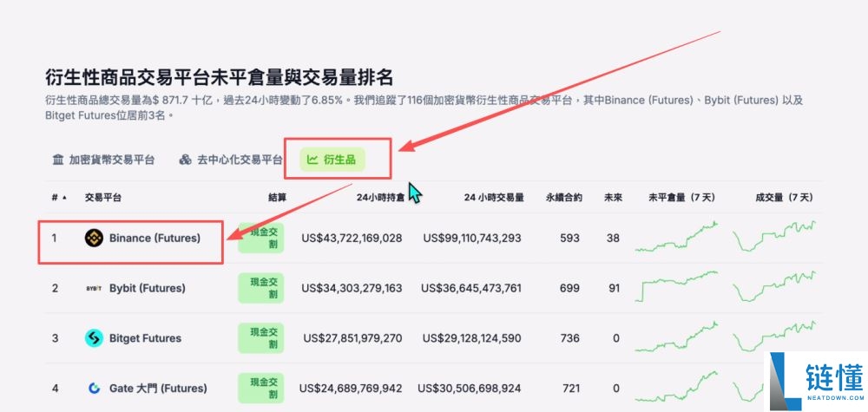This screenshot has width=868, height=412.
Task: Click perpetual count 699 for Bybit
Action: 569,288
